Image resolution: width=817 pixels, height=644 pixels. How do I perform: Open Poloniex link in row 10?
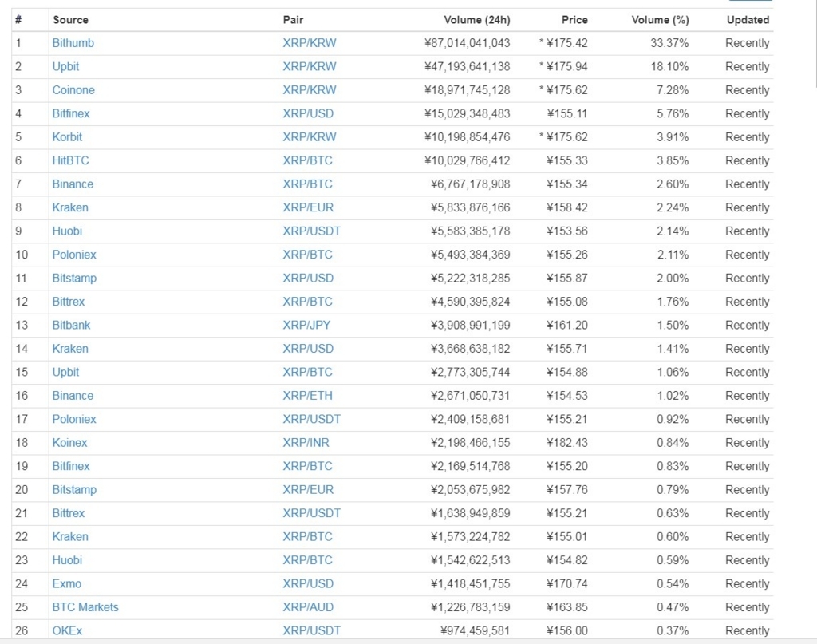(x=74, y=255)
